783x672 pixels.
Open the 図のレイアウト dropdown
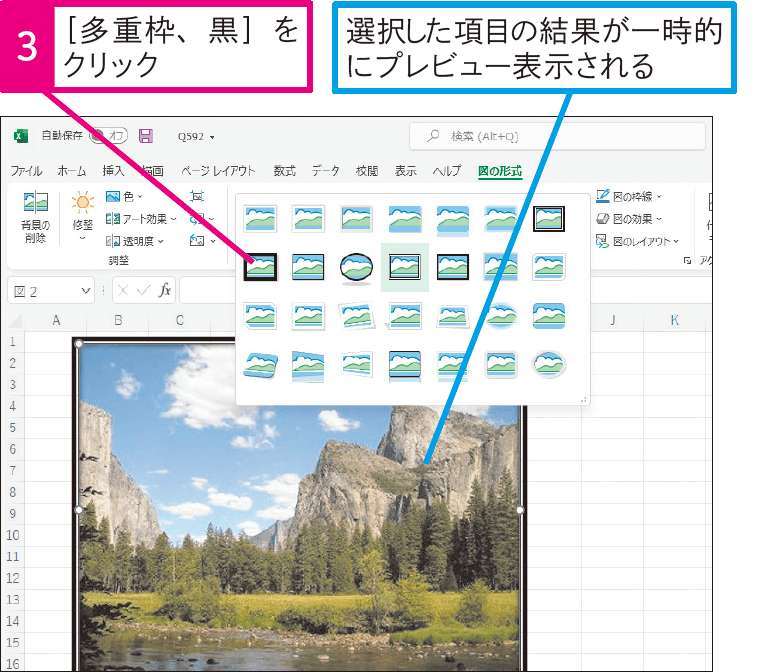pyautogui.click(x=638, y=242)
